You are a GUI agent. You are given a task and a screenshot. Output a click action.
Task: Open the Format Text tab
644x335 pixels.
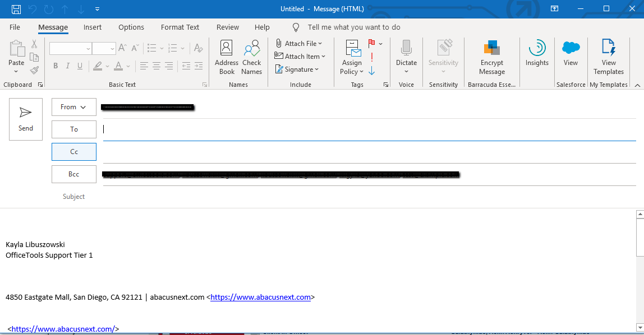coord(180,27)
